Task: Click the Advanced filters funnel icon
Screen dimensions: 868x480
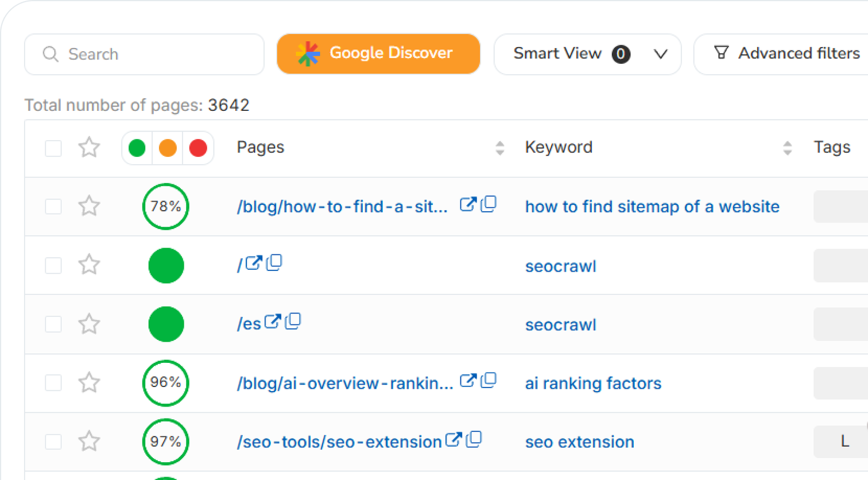Action: coord(721,53)
